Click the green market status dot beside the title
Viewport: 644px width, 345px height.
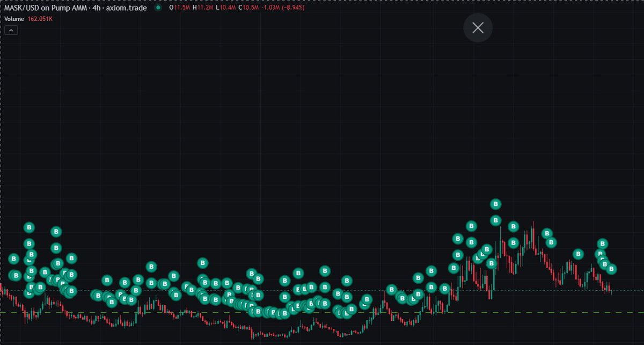[158, 8]
